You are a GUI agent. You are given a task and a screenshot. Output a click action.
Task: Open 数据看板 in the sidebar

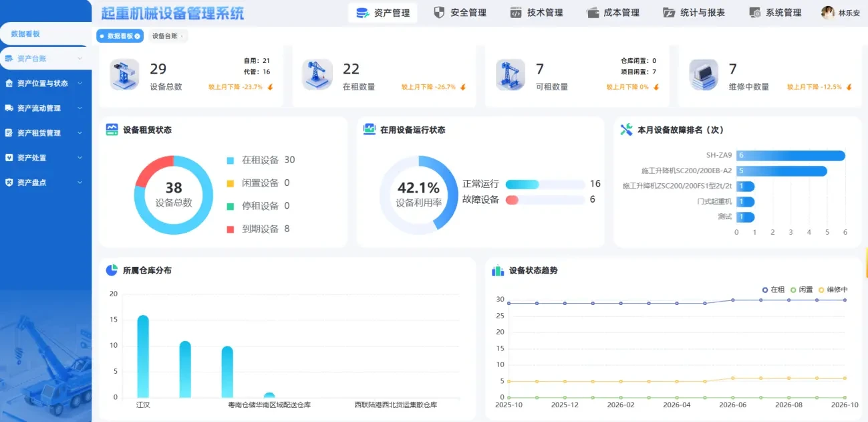point(44,33)
